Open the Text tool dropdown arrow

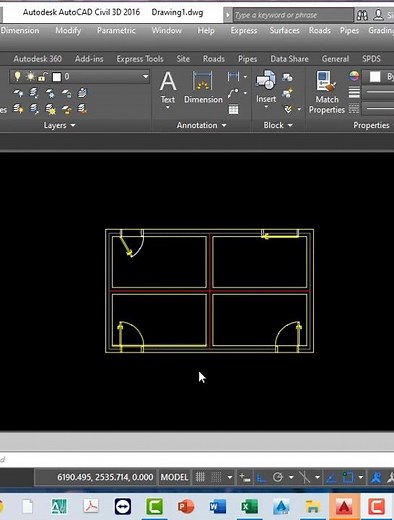[168, 108]
